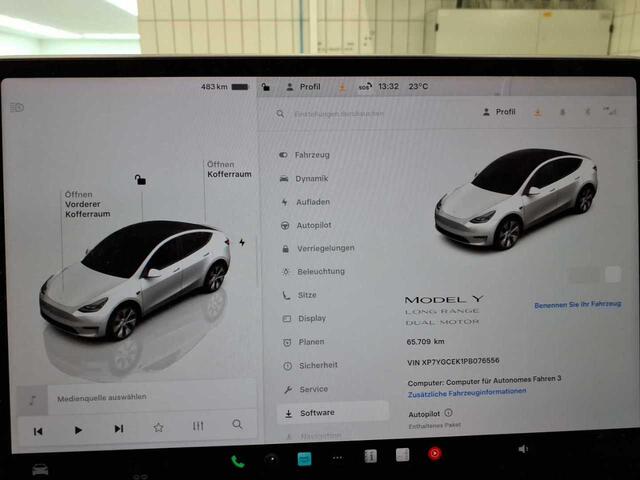Toggle the headlights icon at top left

click(17, 107)
